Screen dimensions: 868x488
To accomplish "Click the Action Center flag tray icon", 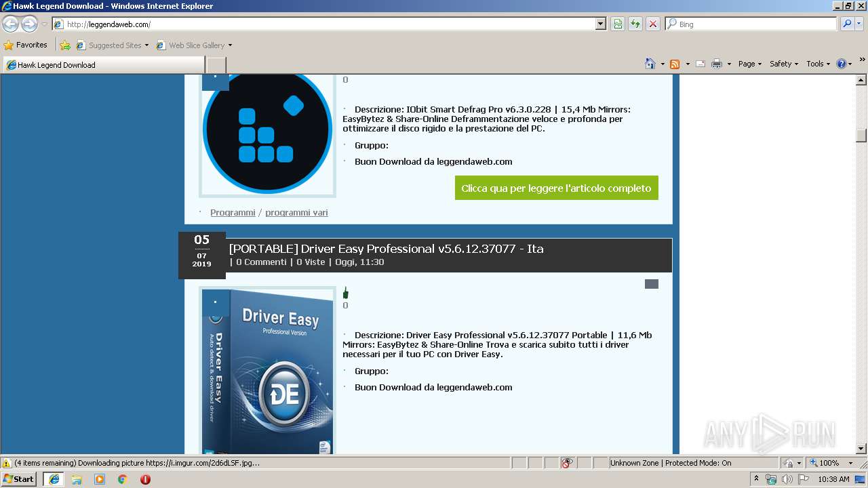I will pos(803,479).
